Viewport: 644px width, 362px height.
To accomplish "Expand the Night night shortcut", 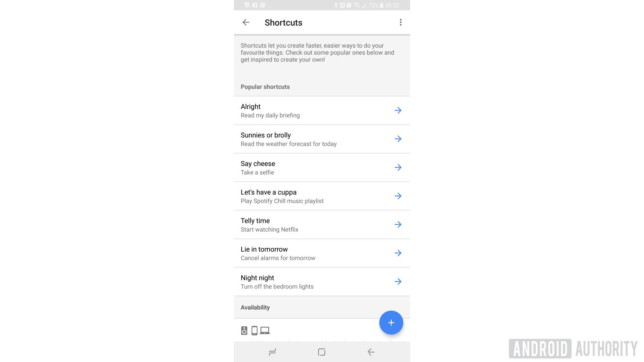I will (x=397, y=282).
